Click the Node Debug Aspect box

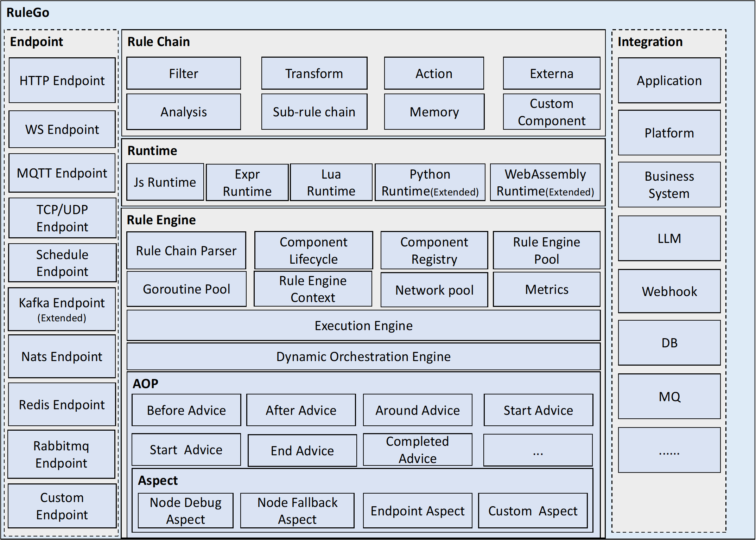coord(185,510)
